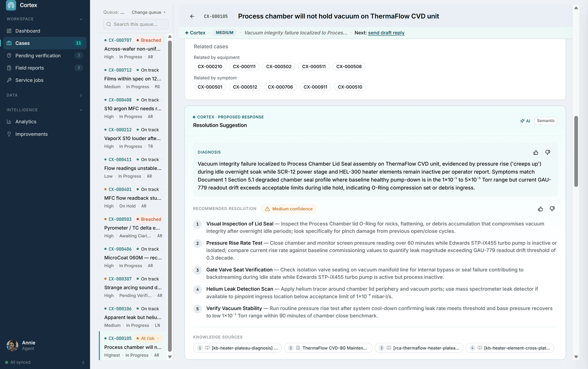Open related case CX-000210
This screenshot has width=588, height=369.
[210, 67]
